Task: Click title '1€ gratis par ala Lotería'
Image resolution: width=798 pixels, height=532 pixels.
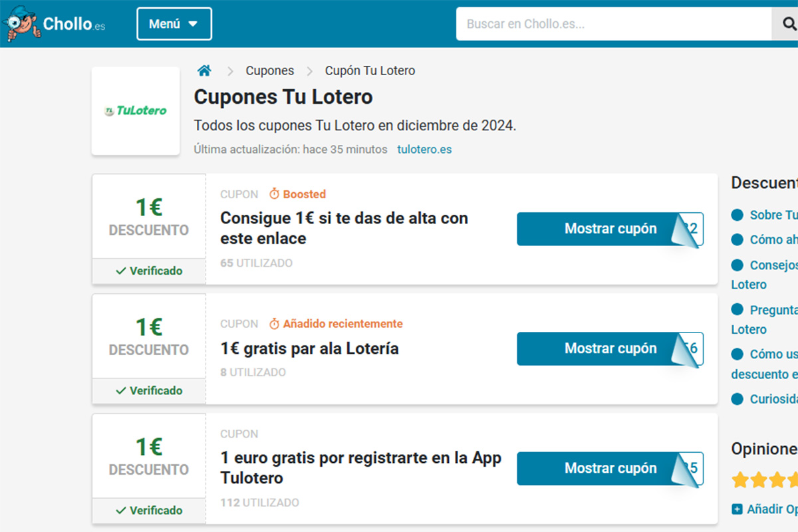Action: click(309, 348)
